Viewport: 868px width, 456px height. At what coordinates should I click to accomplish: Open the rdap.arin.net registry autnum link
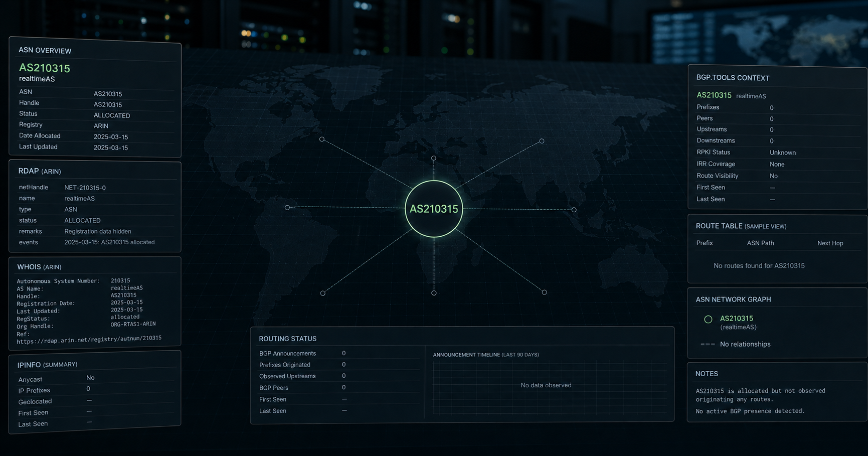pos(89,340)
